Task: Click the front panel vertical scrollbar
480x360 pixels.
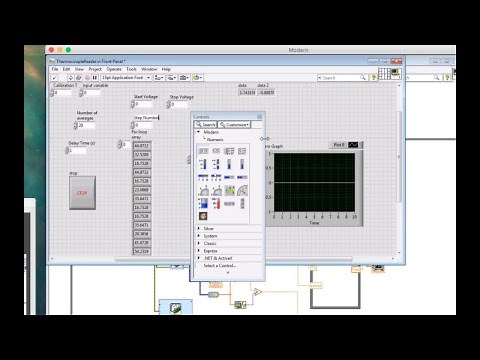Action: pyautogui.click(x=399, y=156)
